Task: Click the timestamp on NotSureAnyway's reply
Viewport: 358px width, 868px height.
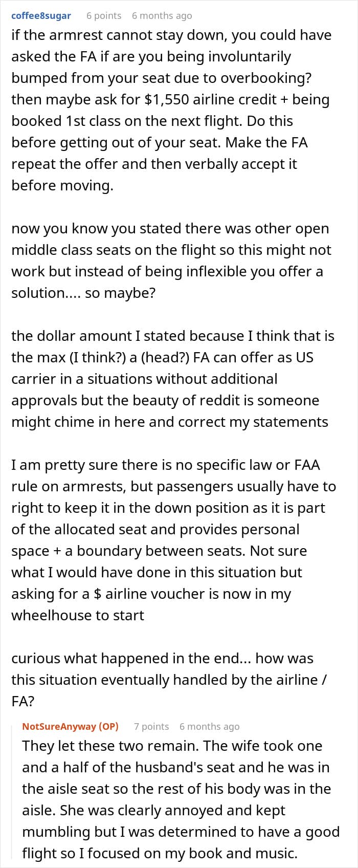Action: [x=209, y=726]
